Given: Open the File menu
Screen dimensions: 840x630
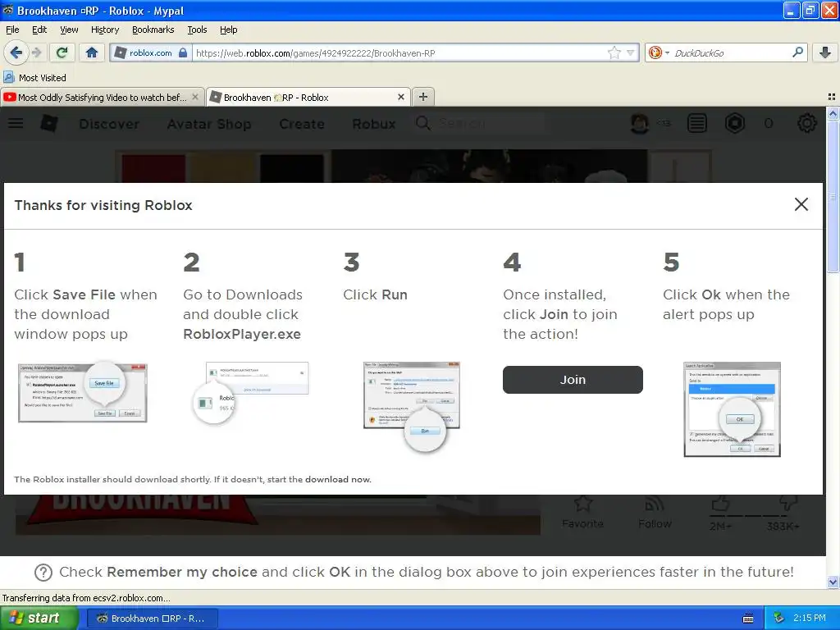Looking at the screenshot, I should 12,30.
